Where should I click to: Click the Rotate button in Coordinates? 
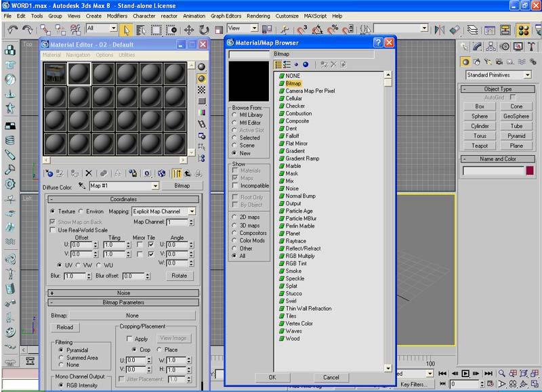[x=179, y=276]
